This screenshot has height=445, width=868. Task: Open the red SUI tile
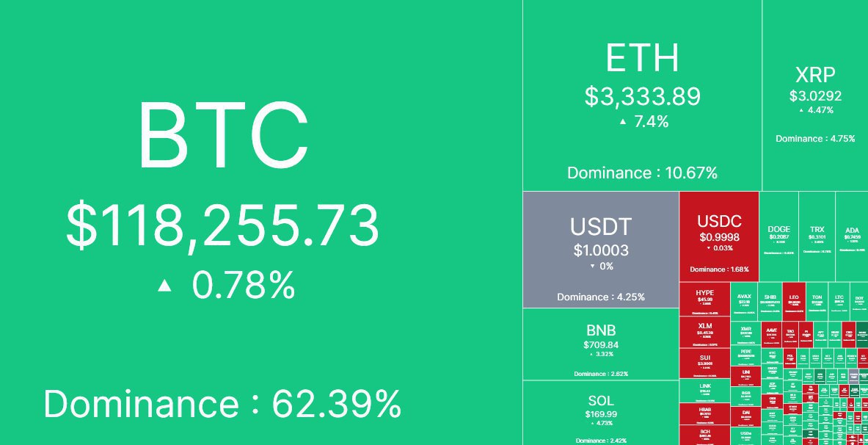coord(704,363)
